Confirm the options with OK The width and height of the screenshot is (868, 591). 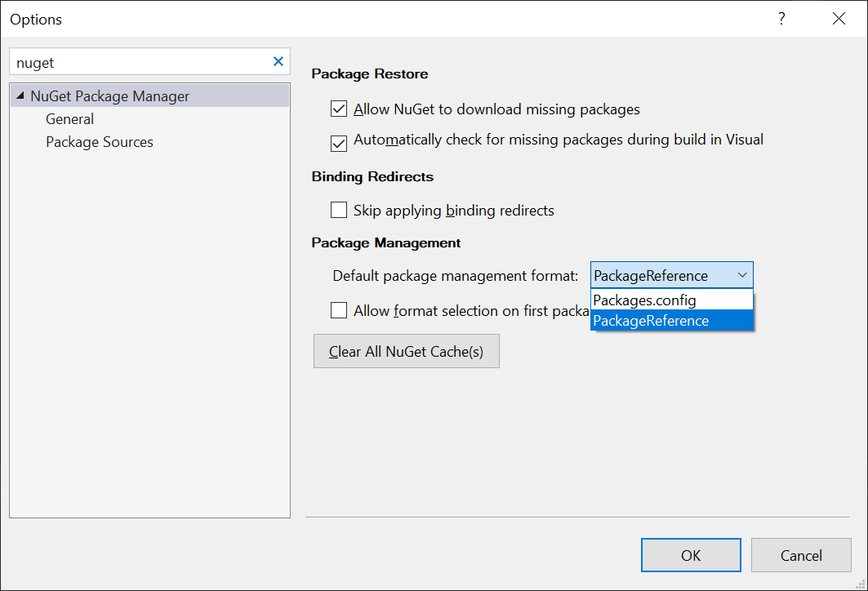(x=691, y=555)
